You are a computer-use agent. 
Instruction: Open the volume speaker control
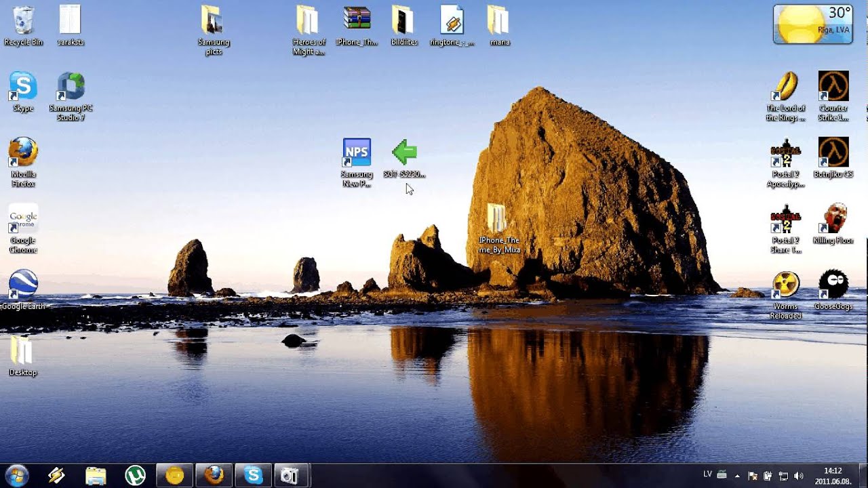pyautogui.click(x=798, y=476)
